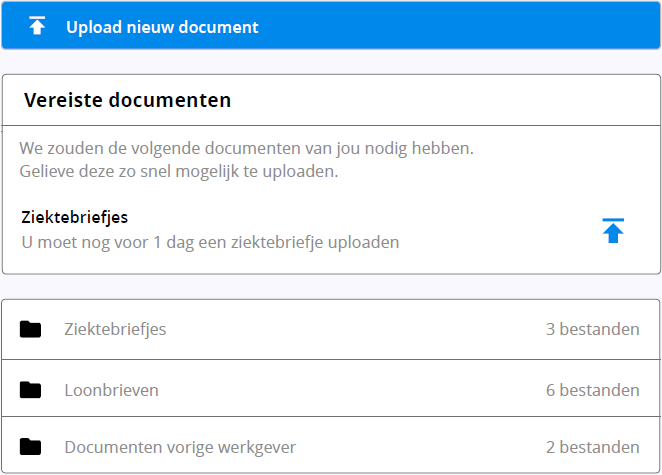Click 'U moet nog voor 1 dag' message
The height and width of the screenshot is (475, 662).
pos(210,243)
